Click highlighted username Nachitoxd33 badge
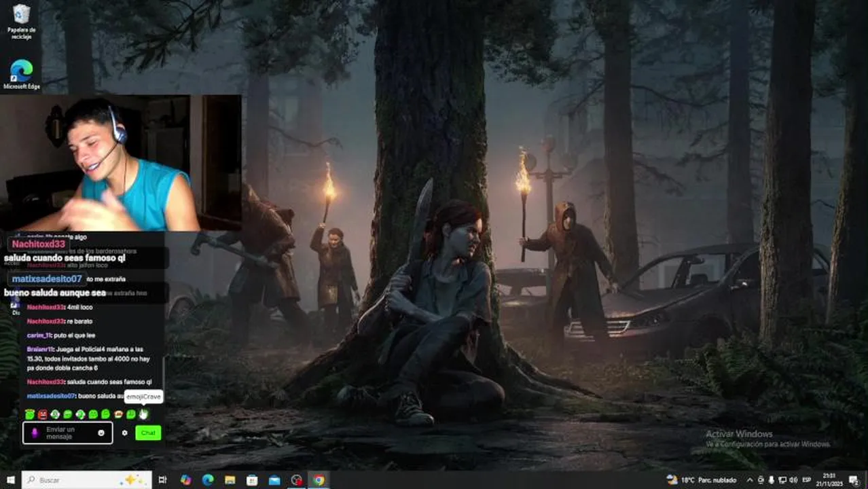Viewport: 868px width, 489px height. pyautogui.click(x=39, y=244)
